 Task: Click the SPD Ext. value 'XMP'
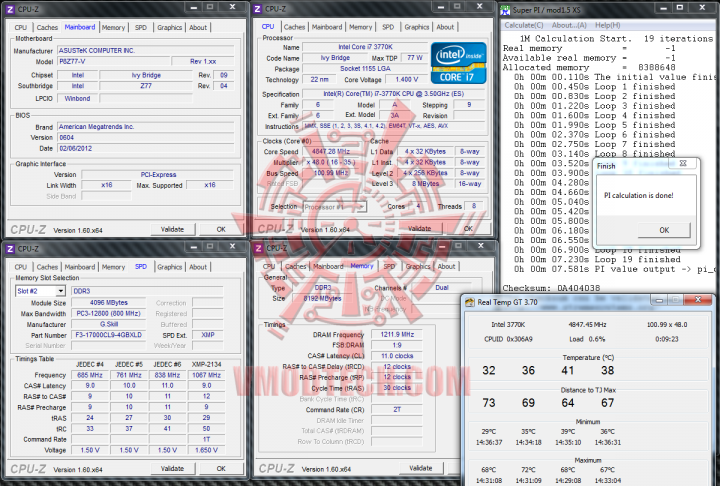(208, 335)
